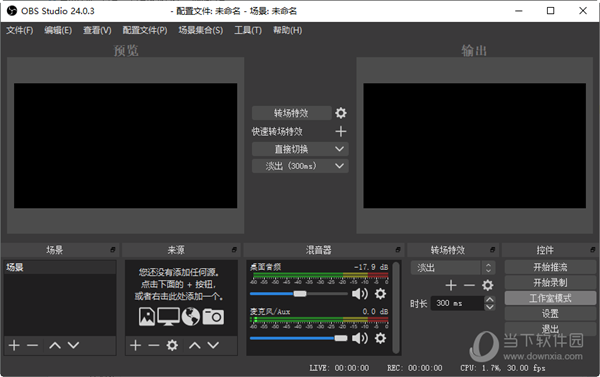The height and width of the screenshot is (377, 600).
Task: Click the REC: 00:00:00 status text
Action: [x=414, y=368]
